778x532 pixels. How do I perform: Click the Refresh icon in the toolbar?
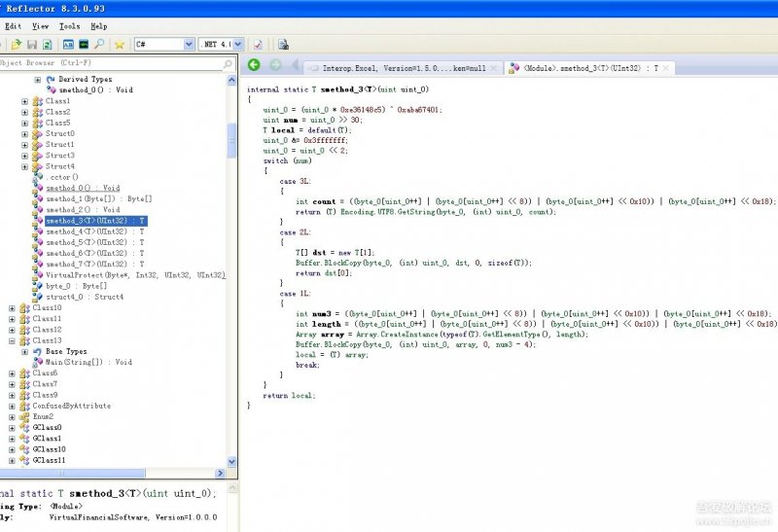(x=46, y=45)
